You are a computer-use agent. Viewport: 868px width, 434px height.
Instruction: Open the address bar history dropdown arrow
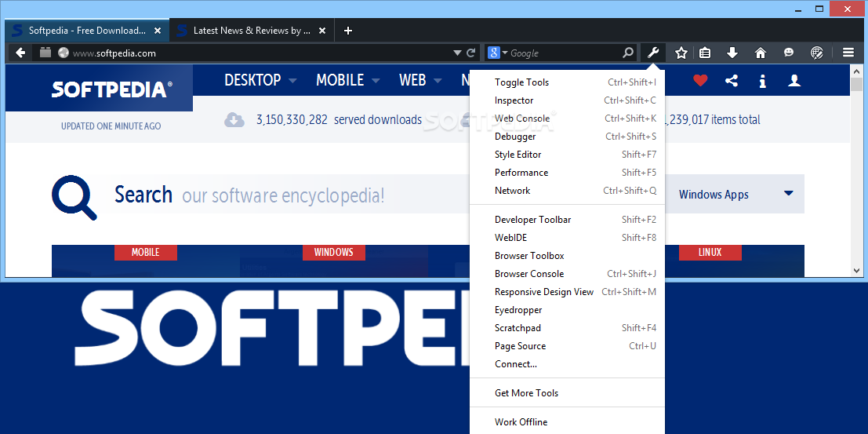pos(457,53)
